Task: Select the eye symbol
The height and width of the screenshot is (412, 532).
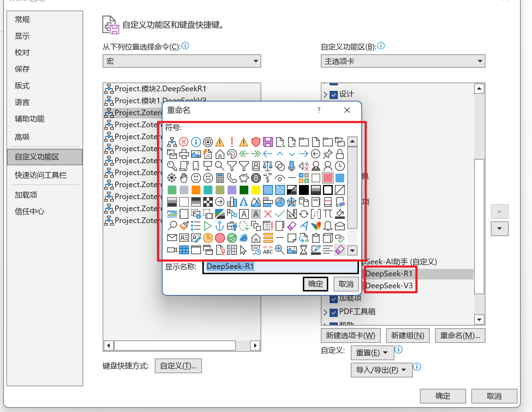Action: [280, 178]
